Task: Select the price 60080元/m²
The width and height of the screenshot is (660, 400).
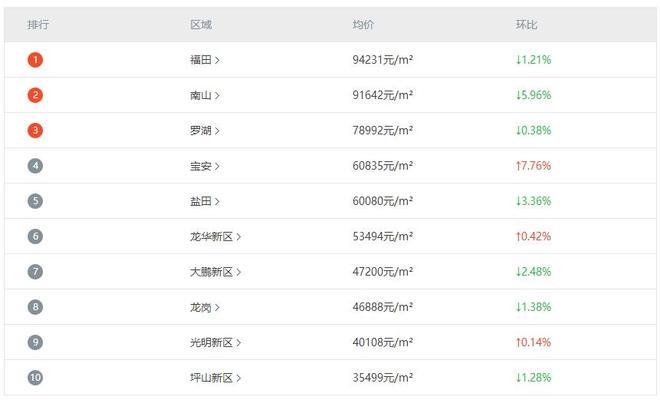Action: pos(383,201)
